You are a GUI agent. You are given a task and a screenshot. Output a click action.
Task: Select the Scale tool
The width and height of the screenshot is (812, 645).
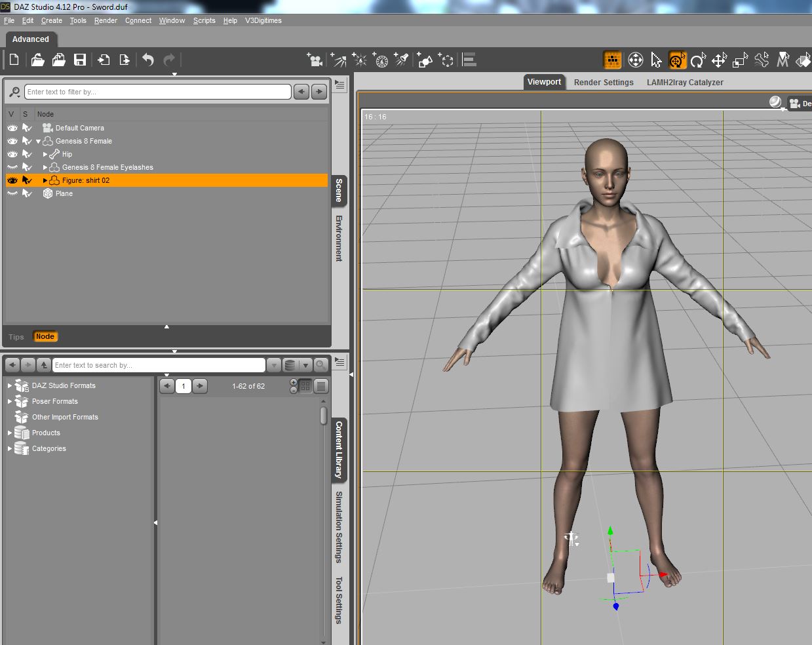point(741,60)
